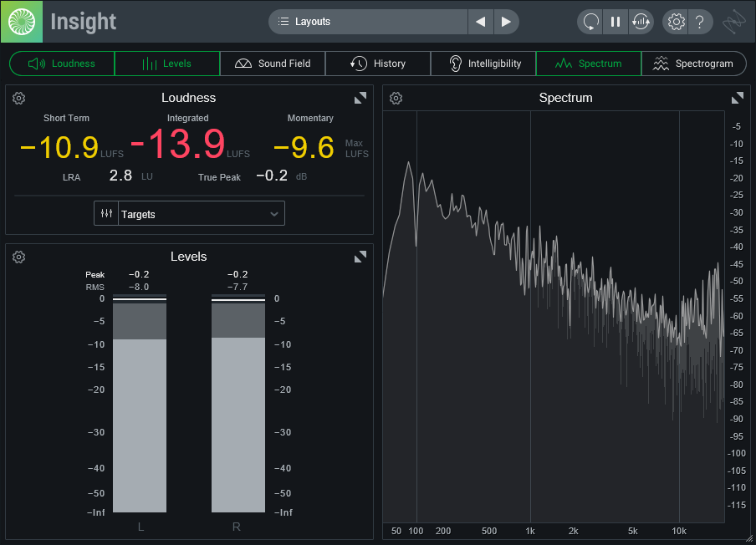Click the left channel level meter
Viewport: 756px width, 545px height.
[140, 404]
